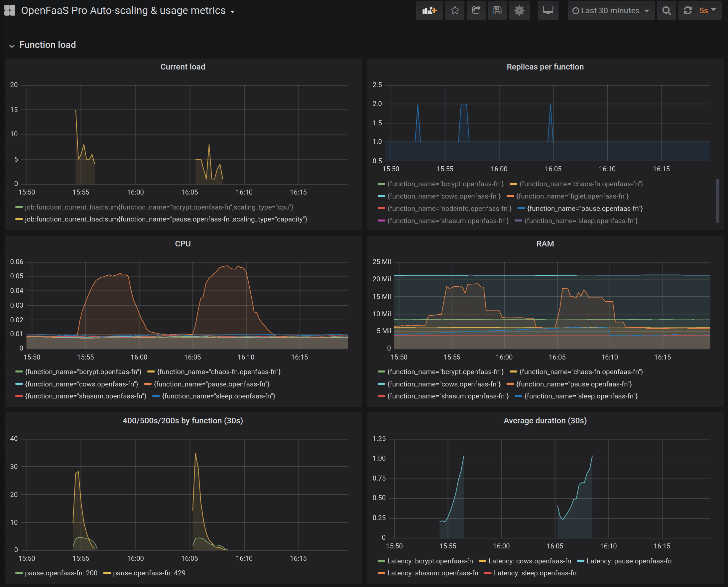The width and height of the screenshot is (728, 587).
Task: Toggle nodeinfo series in Replicas legend
Action: coord(449,209)
